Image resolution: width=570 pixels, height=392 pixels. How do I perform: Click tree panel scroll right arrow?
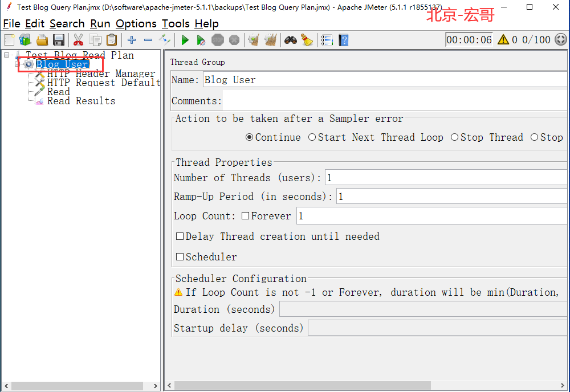click(x=155, y=386)
